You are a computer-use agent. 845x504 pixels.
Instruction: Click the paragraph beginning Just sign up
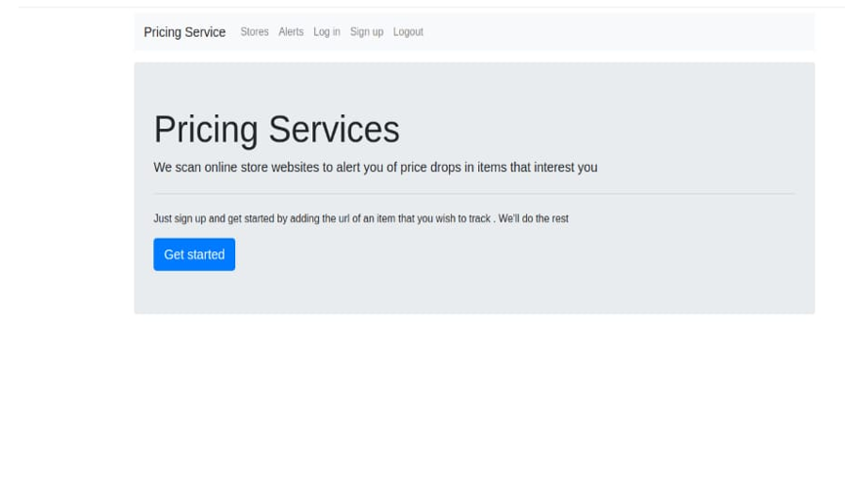pyautogui.click(x=360, y=218)
